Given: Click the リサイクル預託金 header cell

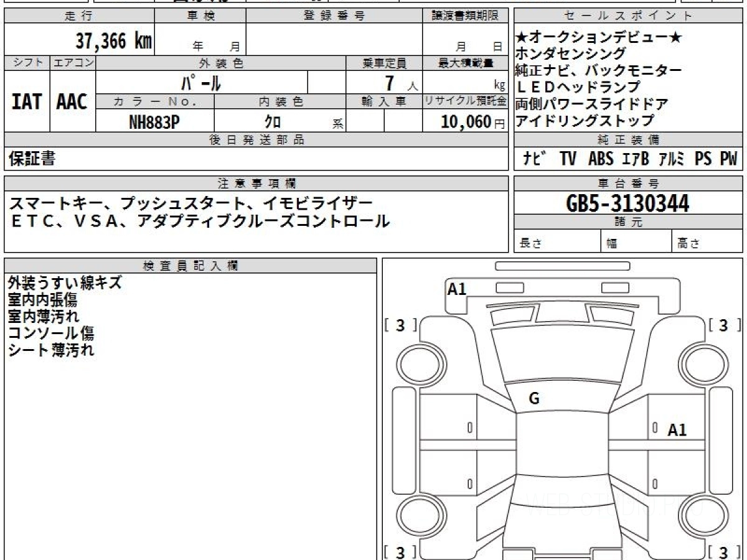Looking at the screenshot, I should coord(465,101).
